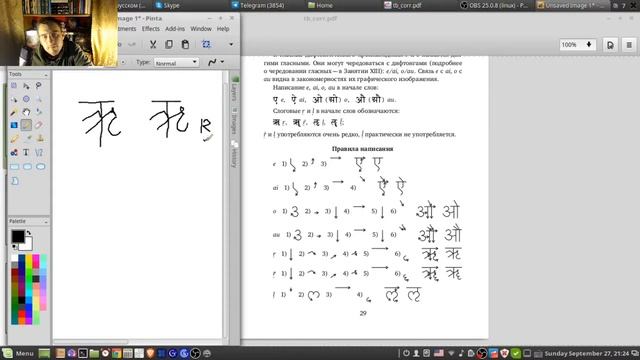Select the Freeform Shape tool
The height and width of the screenshot is (360, 640).
(15, 181)
